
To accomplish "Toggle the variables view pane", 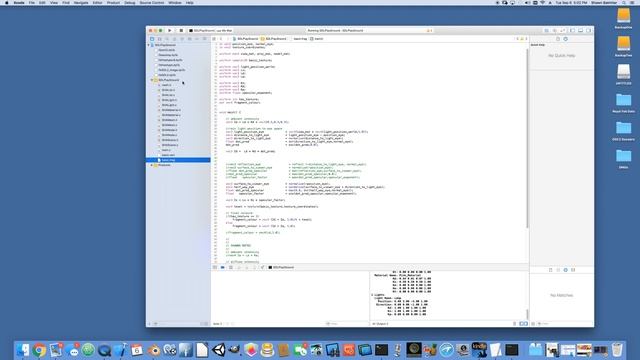I will [x=521, y=324].
